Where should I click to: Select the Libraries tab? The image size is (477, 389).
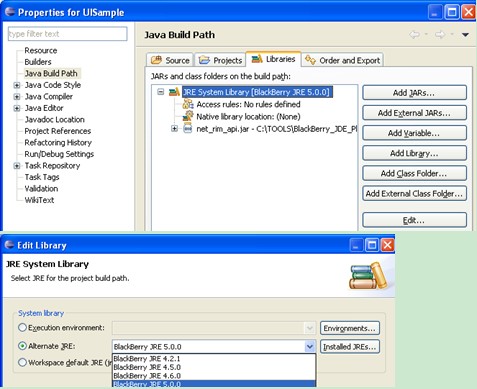pyautogui.click(x=273, y=59)
